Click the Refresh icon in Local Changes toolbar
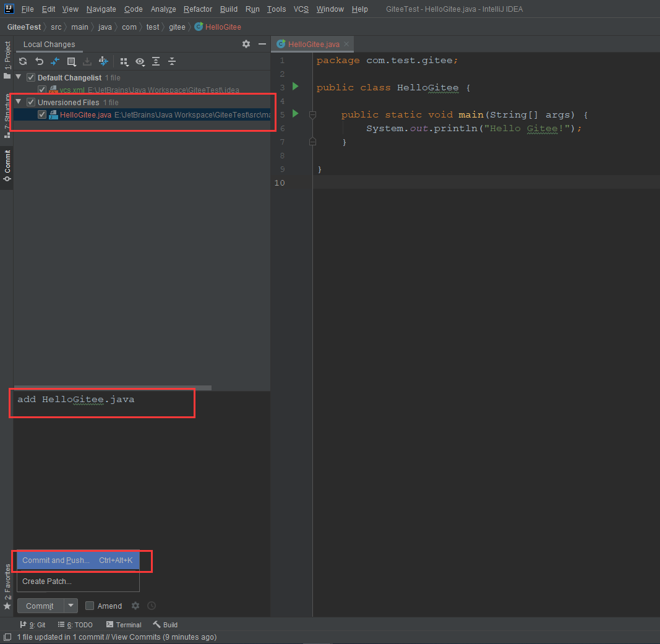Image resolution: width=660 pixels, height=644 pixels. pos(23,61)
